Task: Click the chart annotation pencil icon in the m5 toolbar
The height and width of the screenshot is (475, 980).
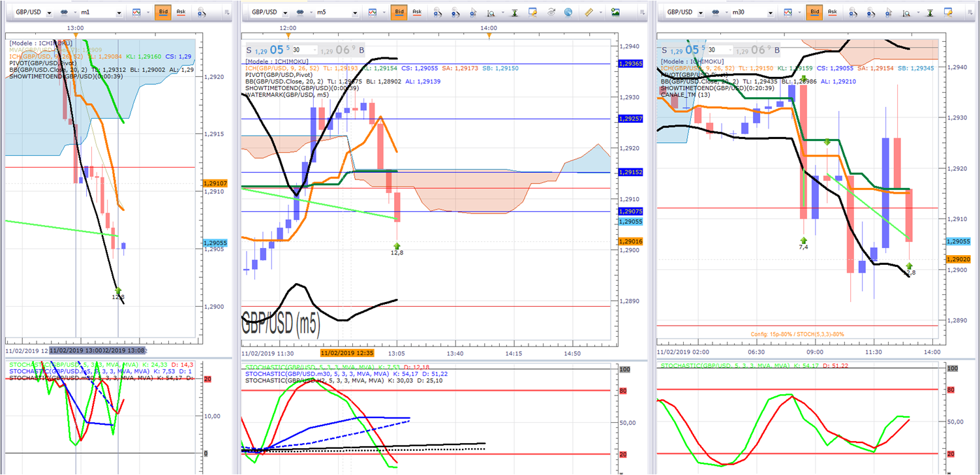Action: [532, 12]
